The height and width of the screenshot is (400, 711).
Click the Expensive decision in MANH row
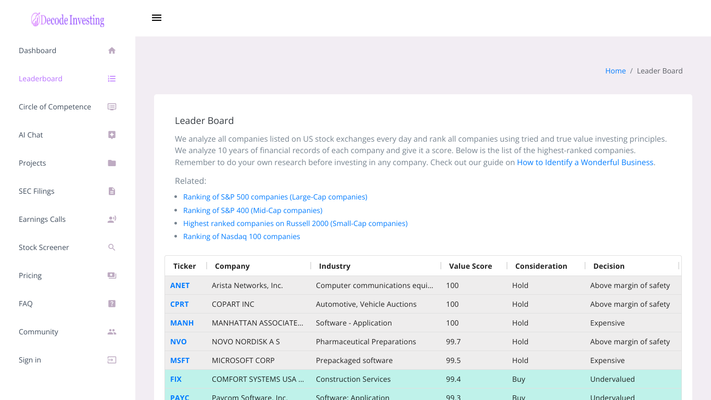tap(607, 323)
